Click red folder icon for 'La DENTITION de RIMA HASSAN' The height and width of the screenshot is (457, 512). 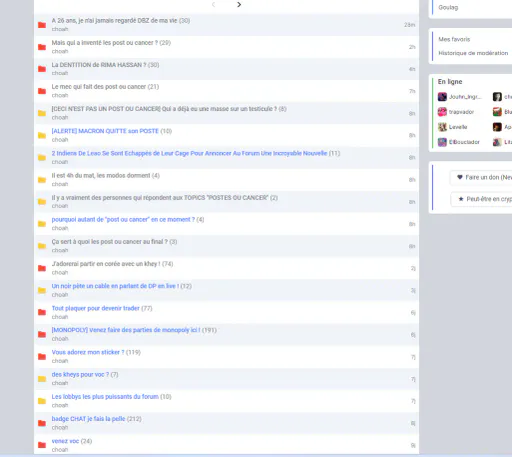click(42, 69)
